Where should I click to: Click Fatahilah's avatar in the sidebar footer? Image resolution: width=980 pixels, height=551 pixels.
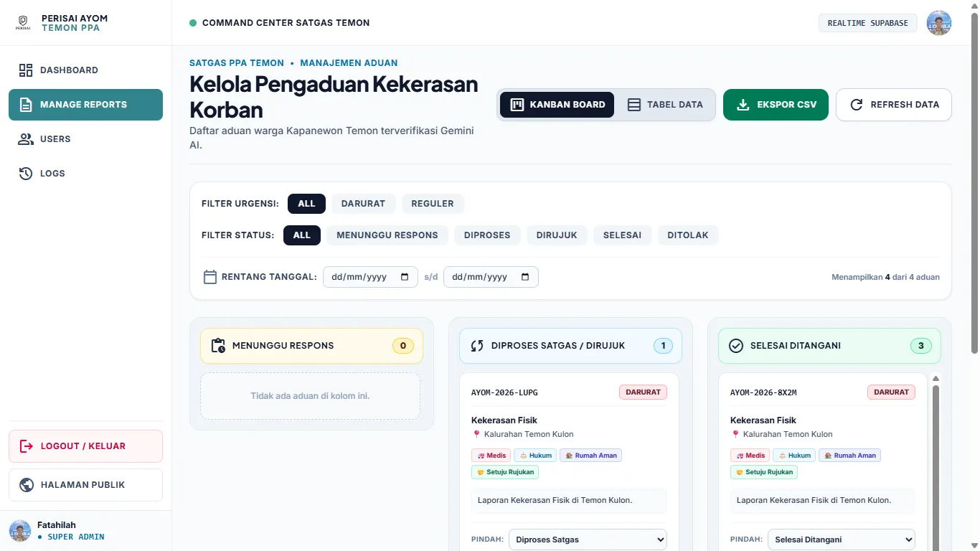20,531
